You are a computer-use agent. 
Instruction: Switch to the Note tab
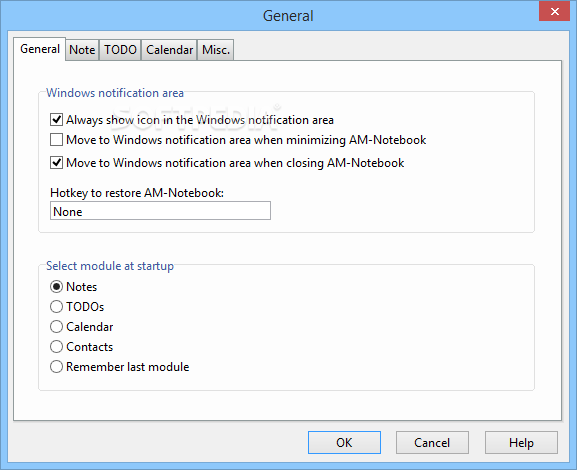[x=82, y=50]
